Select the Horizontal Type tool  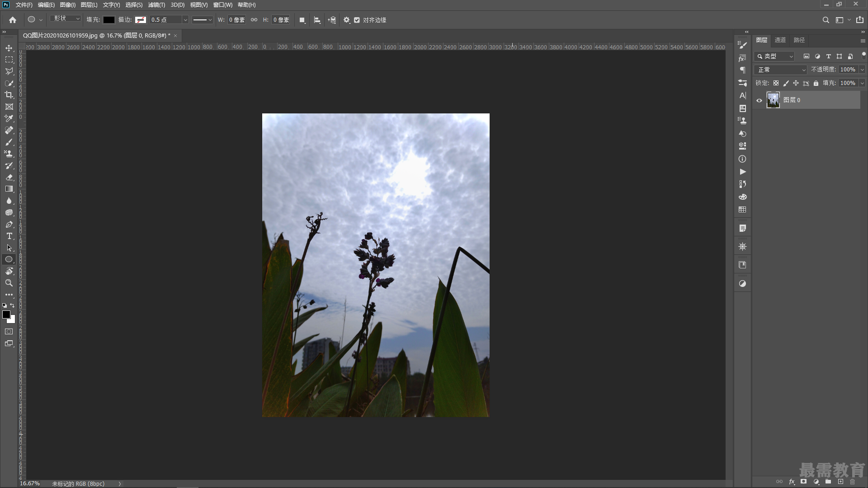point(9,236)
